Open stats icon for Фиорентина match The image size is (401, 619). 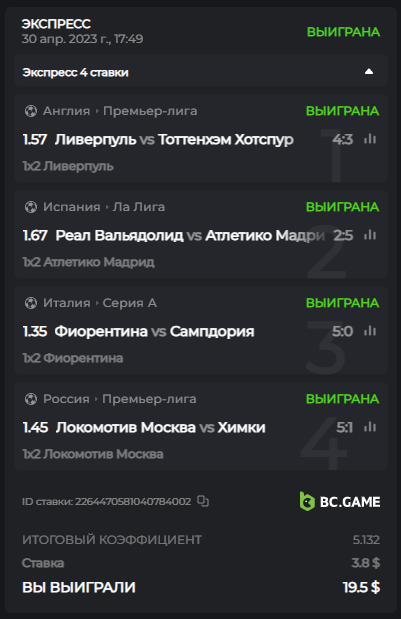pos(370,331)
